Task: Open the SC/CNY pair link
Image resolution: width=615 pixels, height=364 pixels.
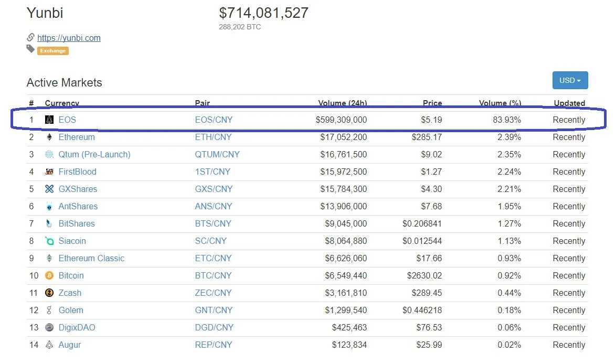Action: pyautogui.click(x=210, y=241)
